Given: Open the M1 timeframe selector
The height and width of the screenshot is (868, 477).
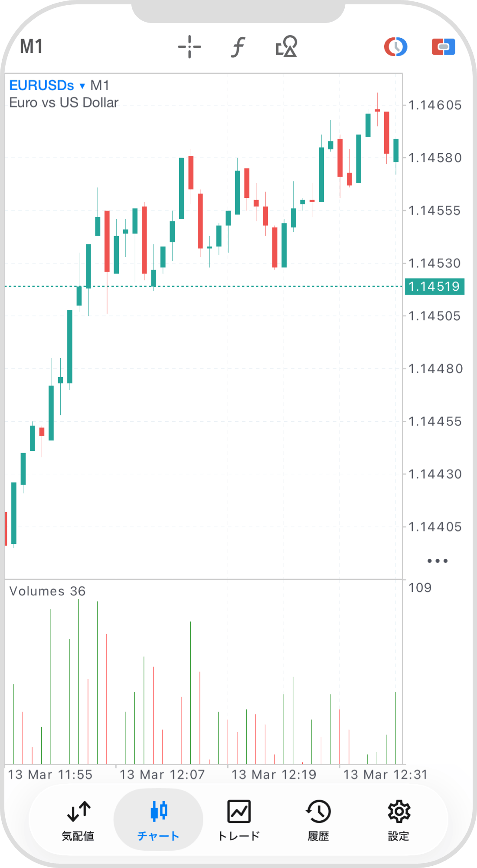Looking at the screenshot, I should click(31, 47).
